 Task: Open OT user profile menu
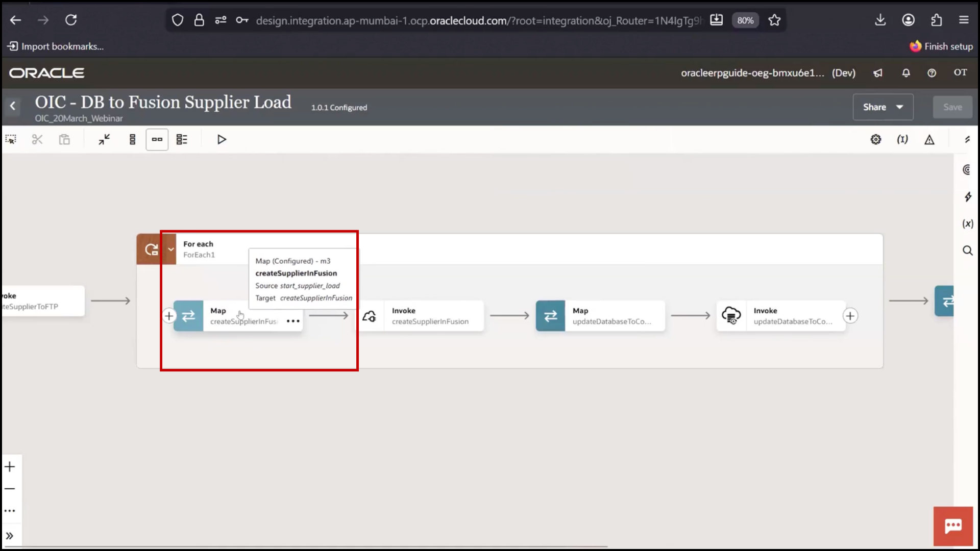[961, 72]
